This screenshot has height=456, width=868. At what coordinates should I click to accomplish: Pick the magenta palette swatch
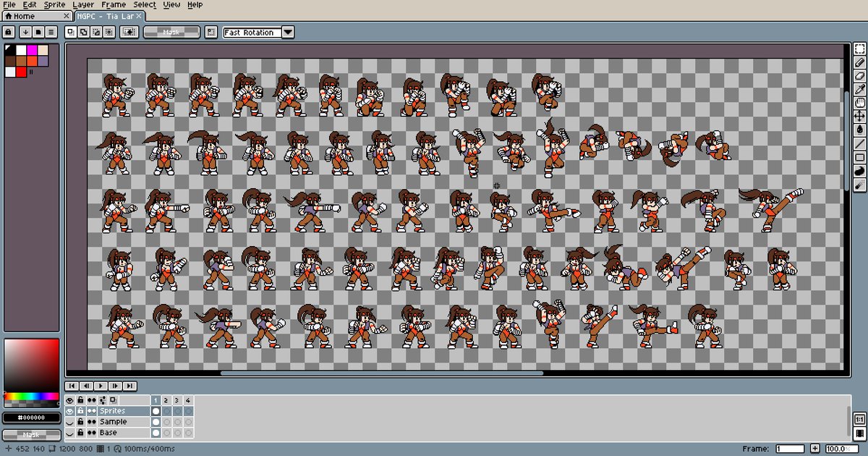click(x=32, y=50)
